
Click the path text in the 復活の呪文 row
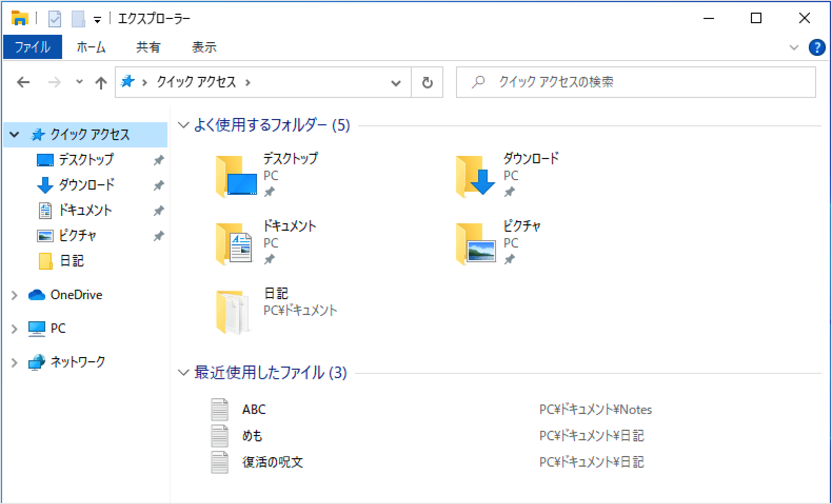pyautogui.click(x=592, y=462)
